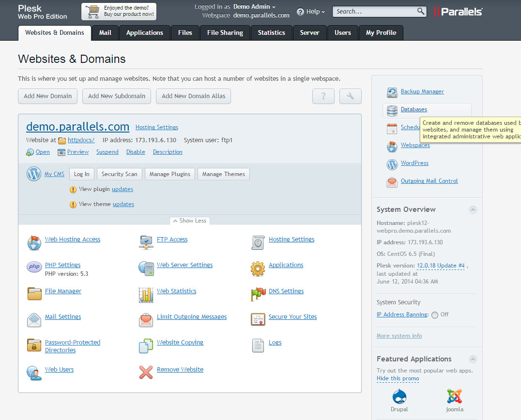Image resolution: width=521 pixels, height=420 pixels.
Task: Click the Drupal application icon
Action: 399,396
